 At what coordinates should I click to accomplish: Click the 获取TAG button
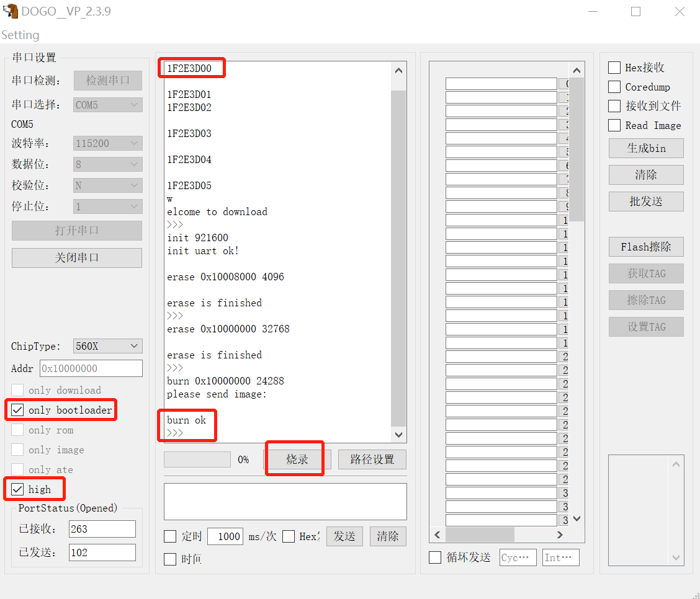click(646, 273)
